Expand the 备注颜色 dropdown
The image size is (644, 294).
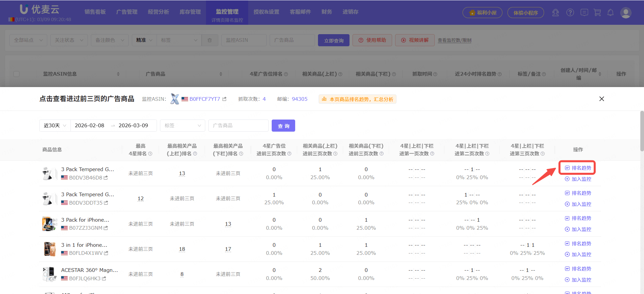point(110,40)
